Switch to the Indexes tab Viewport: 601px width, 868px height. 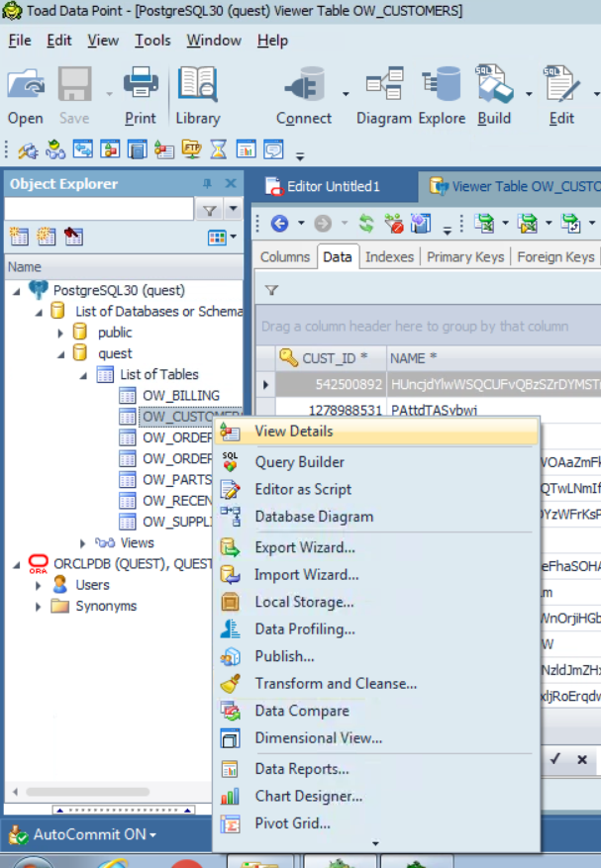(389, 257)
